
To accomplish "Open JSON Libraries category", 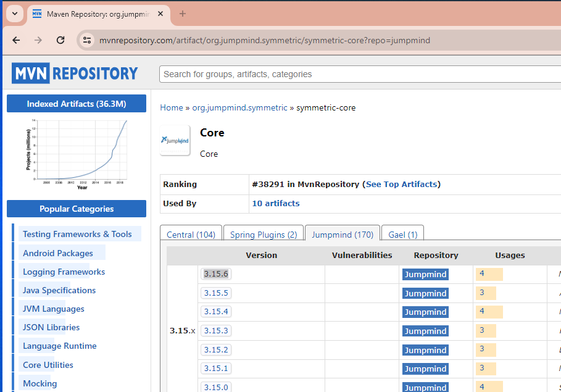I will coord(51,327).
